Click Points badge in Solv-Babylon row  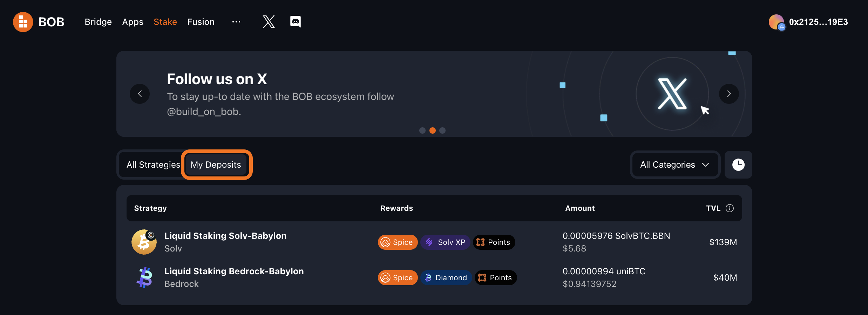(494, 242)
